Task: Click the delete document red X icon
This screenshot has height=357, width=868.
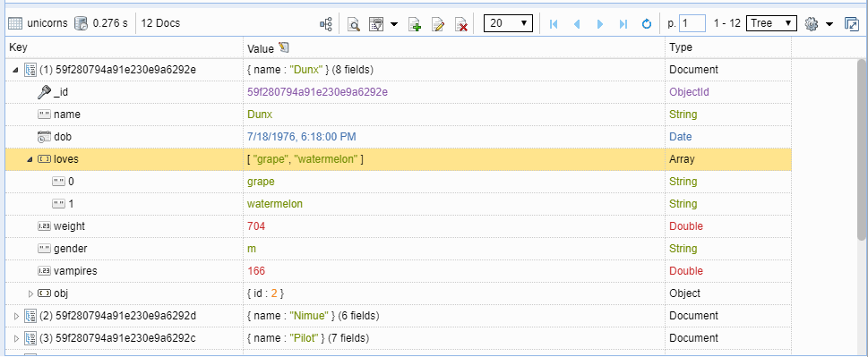Action: 461,24
